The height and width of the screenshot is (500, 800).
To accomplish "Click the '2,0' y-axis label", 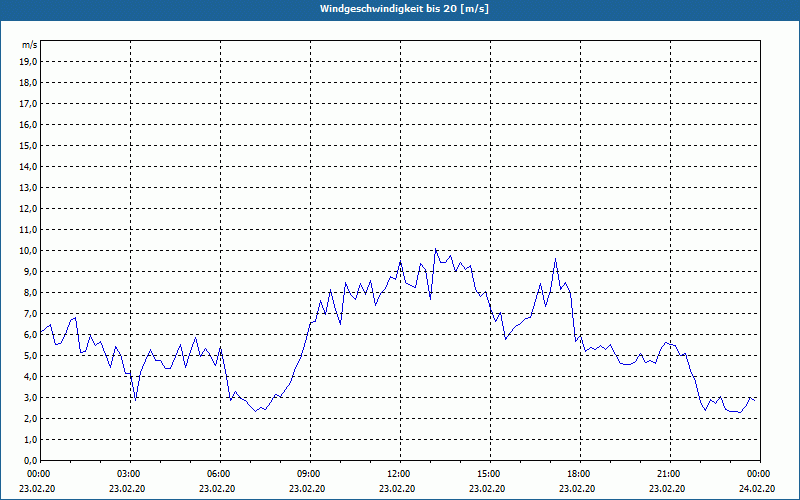I will [31, 418].
